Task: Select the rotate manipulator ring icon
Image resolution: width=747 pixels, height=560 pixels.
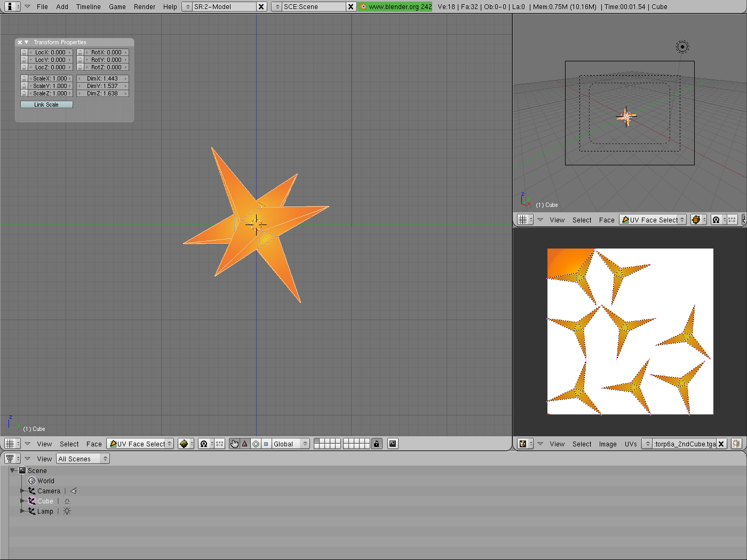Action: point(256,444)
